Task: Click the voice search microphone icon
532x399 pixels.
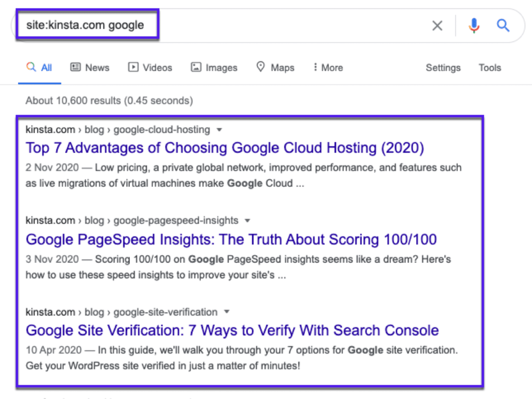Action: 474,25
